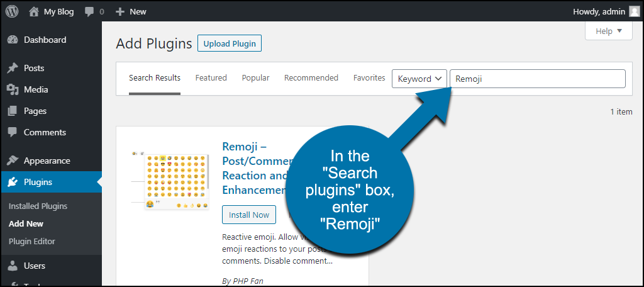Focus the Search plugins input field
644x287 pixels.
(538, 79)
